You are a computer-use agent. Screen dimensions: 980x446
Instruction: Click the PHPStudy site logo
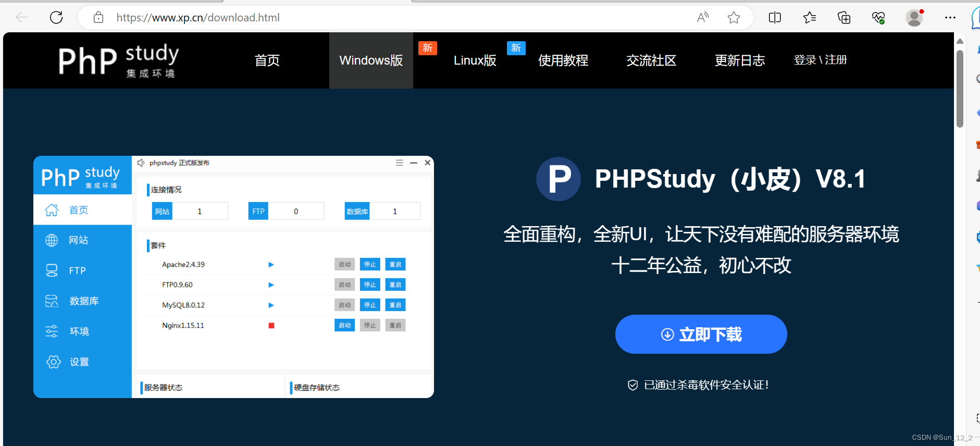tap(119, 60)
